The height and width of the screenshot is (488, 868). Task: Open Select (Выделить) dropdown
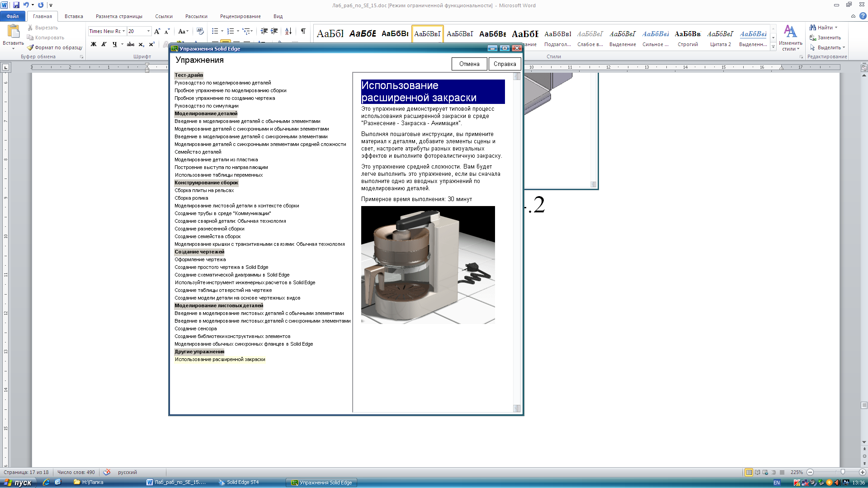[827, 47]
